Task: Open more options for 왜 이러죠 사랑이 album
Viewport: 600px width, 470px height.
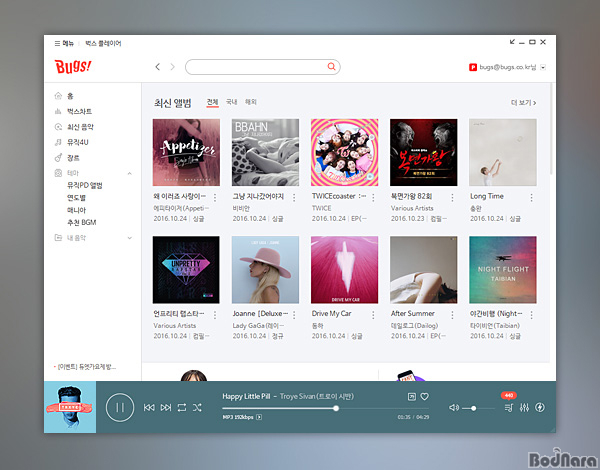Action: pos(215,197)
